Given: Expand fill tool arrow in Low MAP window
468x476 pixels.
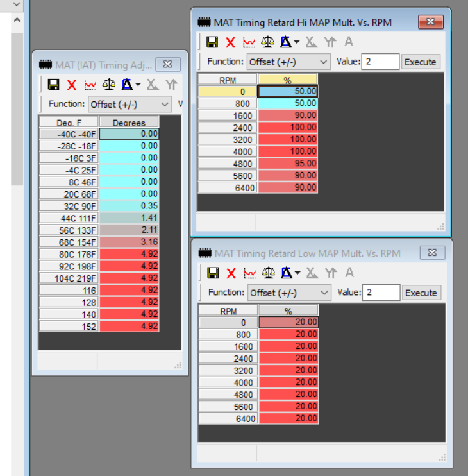Looking at the screenshot, I should pos(297,274).
